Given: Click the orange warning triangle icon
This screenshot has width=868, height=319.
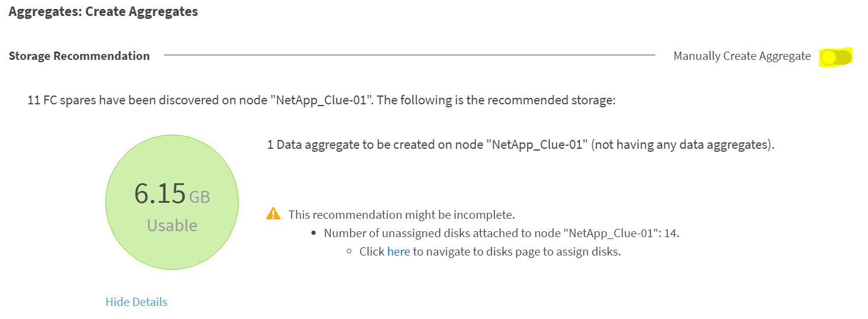Looking at the screenshot, I should click(x=273, y=213).
